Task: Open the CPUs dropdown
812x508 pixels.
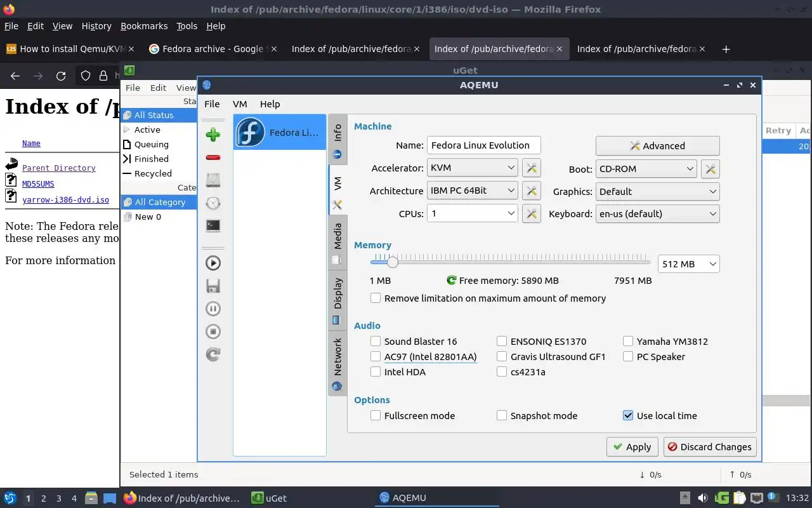Action: [x=473, y=213]
